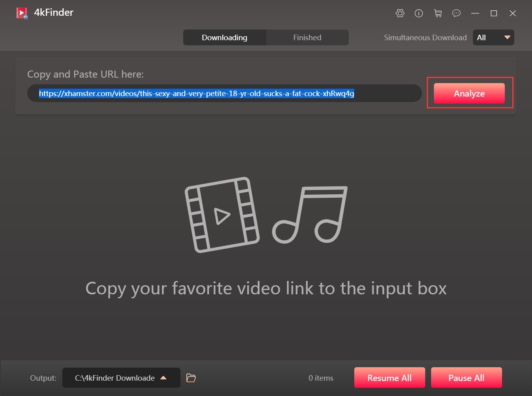The width and height of the screenshot is (532, 396).
Task: Click the C:\4kFinder Downloade output path field
Action: tap(114, 377)
